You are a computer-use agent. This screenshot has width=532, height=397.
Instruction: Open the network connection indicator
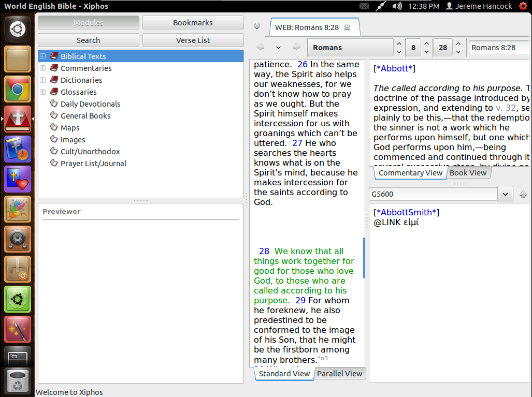pyautogui.click(x=380, y=6)
